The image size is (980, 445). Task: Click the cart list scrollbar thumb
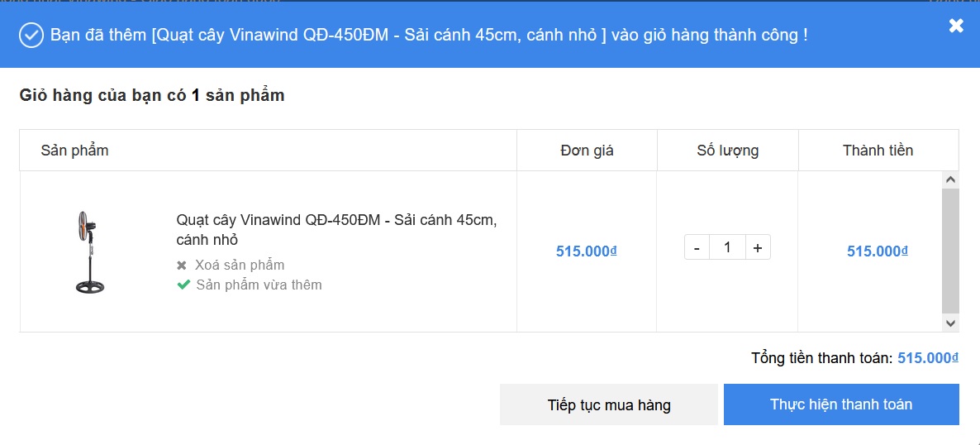(x=950, y=250)
